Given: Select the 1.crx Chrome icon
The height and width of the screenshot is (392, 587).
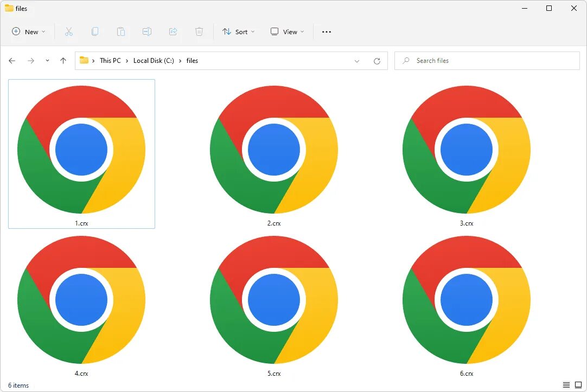Looking at the screenshot, I should tap(81, 150).
